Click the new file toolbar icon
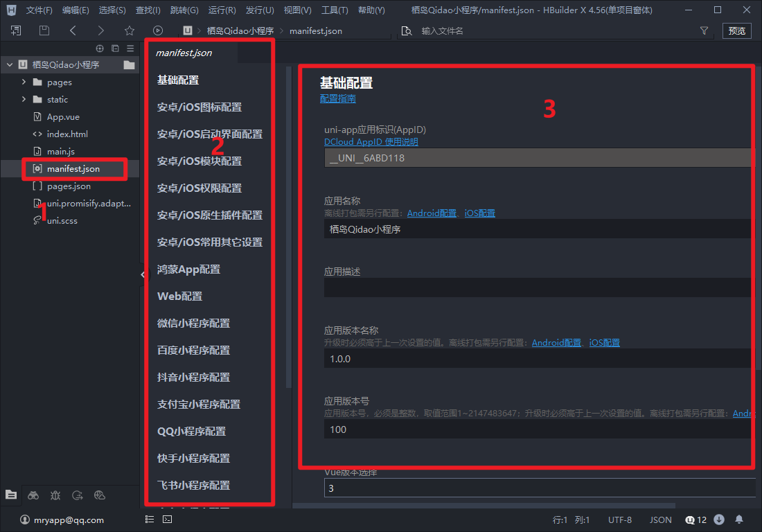The width and height of the screenshot is (762, 532). pos(16,30)
